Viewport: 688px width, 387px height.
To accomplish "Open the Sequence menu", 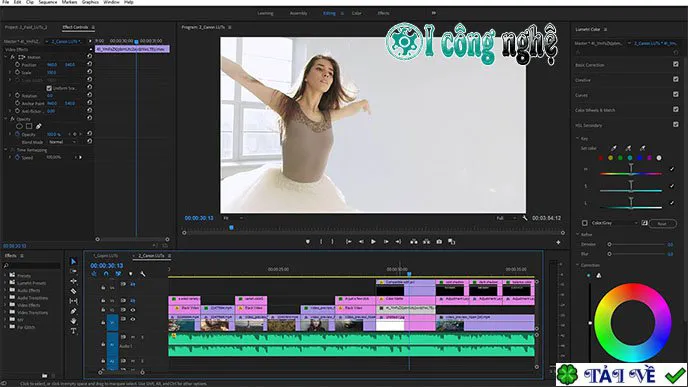I will click(x=48, y=2).
